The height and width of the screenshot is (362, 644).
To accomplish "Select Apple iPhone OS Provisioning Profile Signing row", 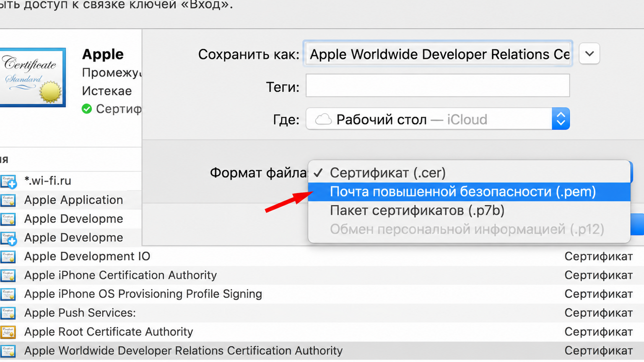I will [322, 294].
